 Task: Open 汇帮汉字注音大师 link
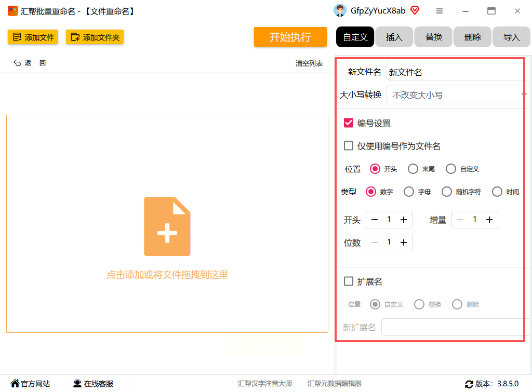tap(265, 384)
